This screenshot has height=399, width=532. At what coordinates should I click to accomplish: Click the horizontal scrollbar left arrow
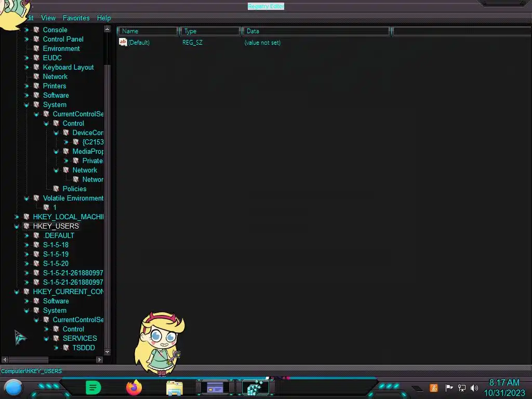pos(4,360)
